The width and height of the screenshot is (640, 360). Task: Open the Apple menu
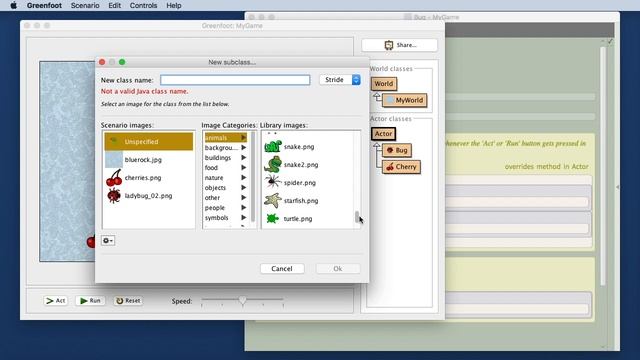pos(13,5)
